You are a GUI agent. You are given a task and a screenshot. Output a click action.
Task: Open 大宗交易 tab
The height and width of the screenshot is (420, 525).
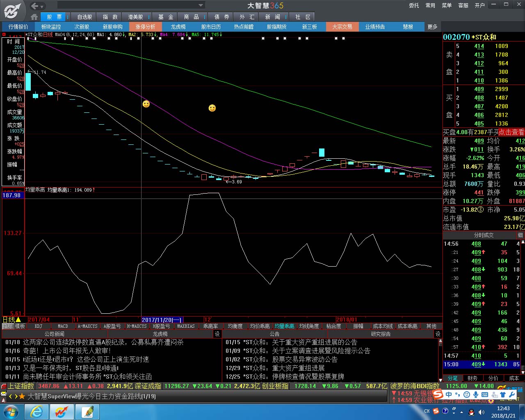342,27
